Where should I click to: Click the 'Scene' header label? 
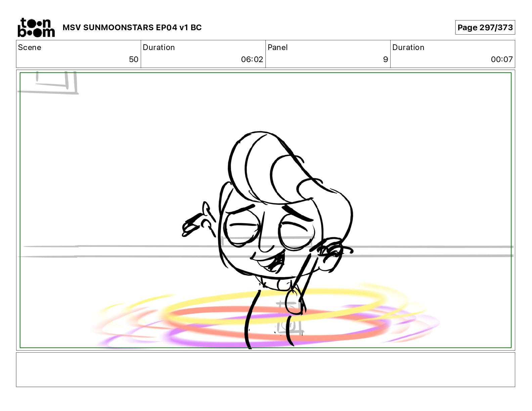pyautogui.click(x=30, y=47)
